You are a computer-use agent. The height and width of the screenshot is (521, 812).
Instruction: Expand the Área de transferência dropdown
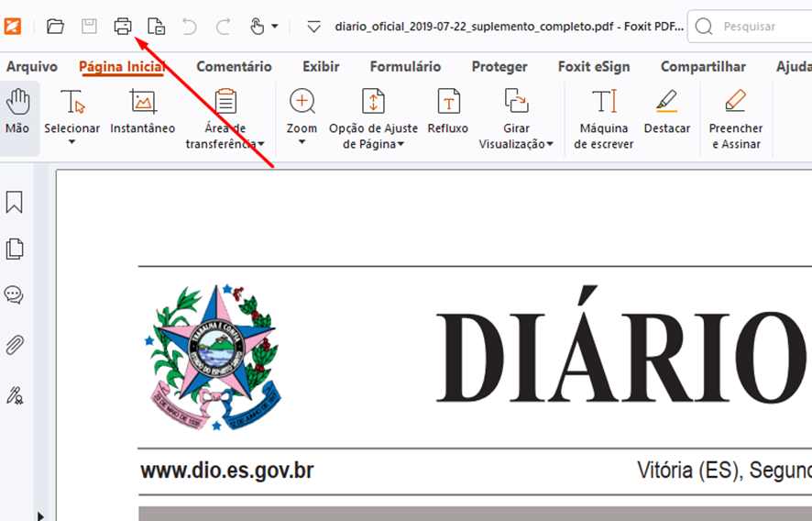pos(261,144)
